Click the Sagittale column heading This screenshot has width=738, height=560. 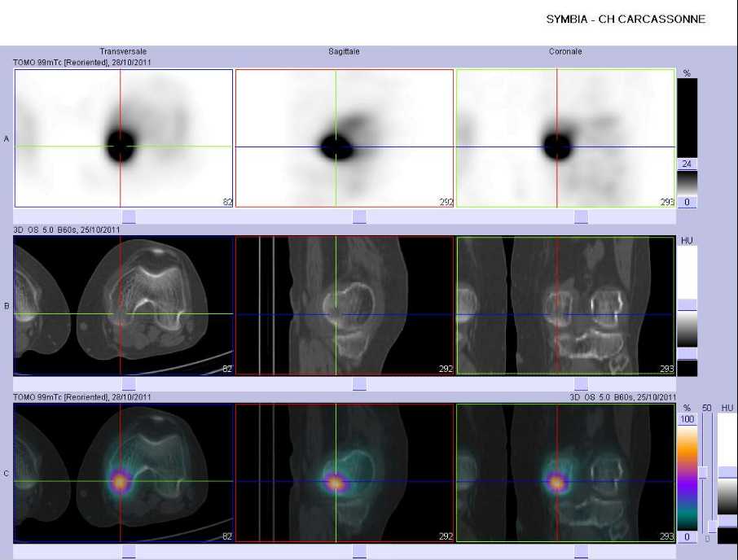tap(344, 51)
